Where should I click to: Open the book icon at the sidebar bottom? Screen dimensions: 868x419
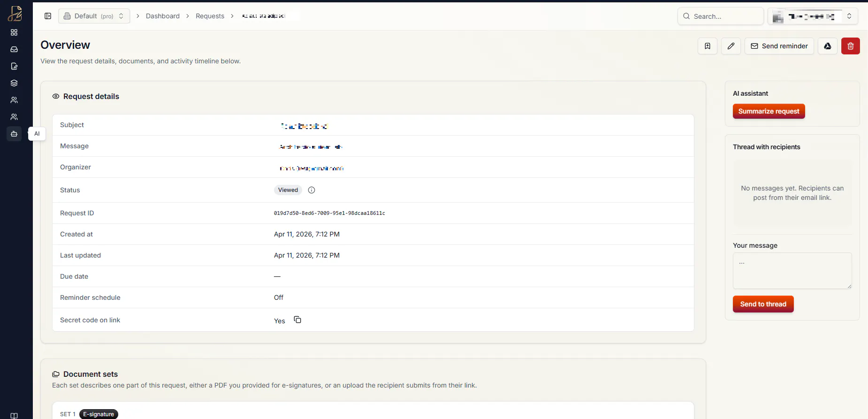click(14, 416)
